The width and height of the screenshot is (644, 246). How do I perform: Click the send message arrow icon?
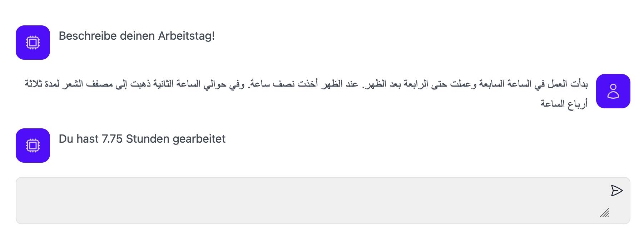point(616,191)
